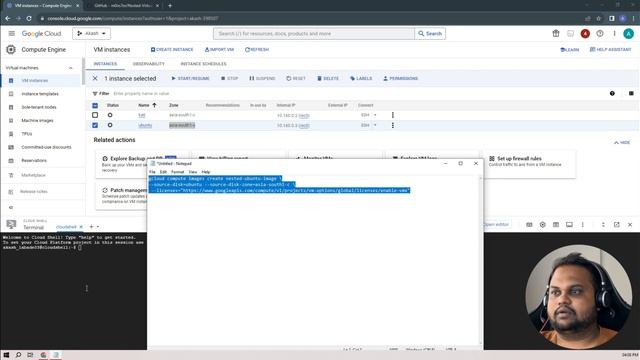Switch to Instance Schedules tab

click(x=203, y=64)
